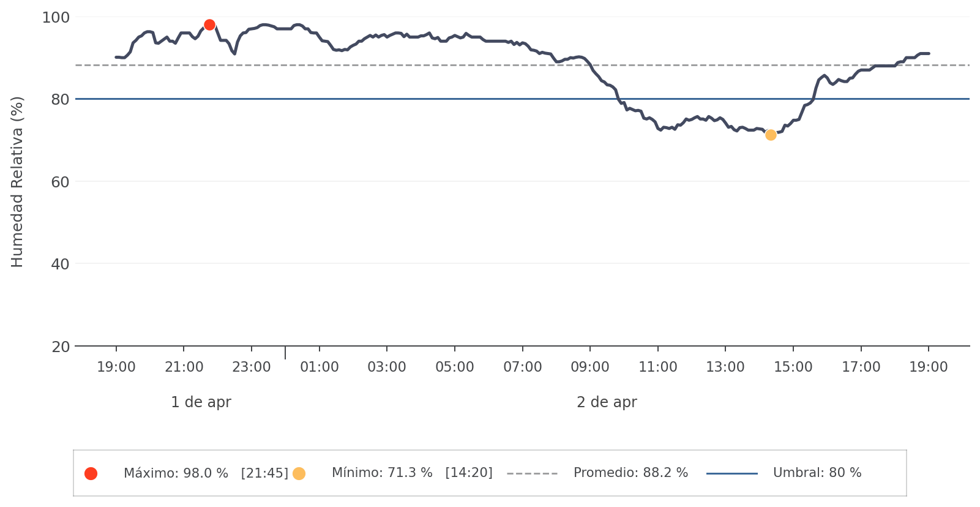Click the 60 value on the y-axis
Viewport: 980px width, 507px height.
pyautogui.click(x=60, y=182)
